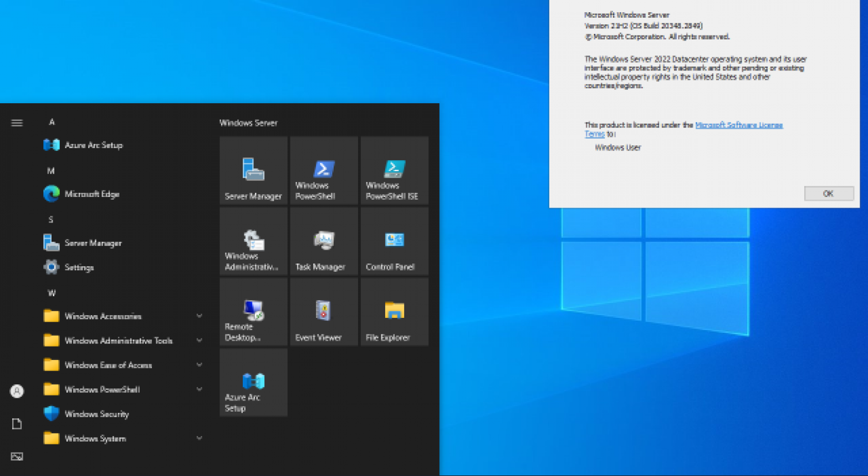Open the Windows Administrative Tools folder in list
The height and width of the screenshot is (476, 868).
123,341
